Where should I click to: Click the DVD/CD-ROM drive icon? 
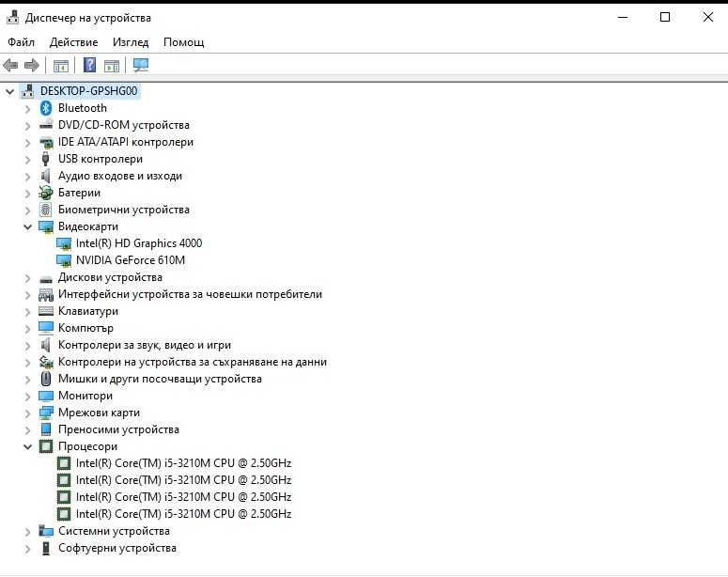[46, 125]
